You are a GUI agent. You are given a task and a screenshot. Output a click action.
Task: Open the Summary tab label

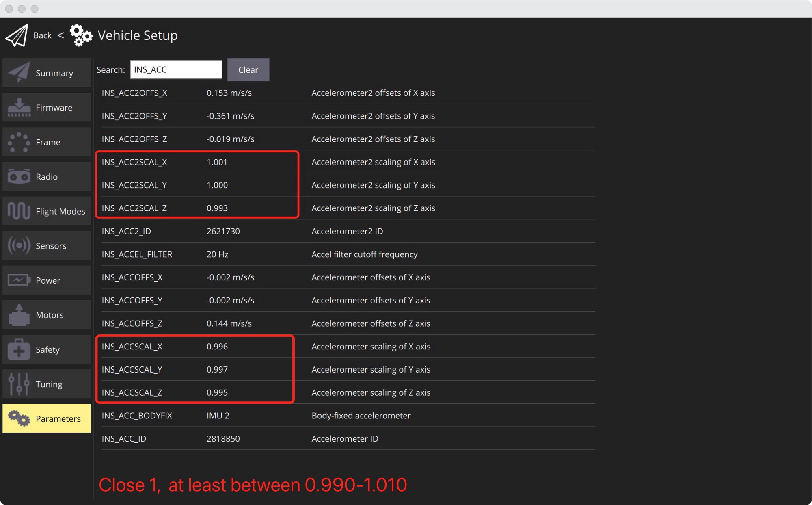tap(54, 73)
